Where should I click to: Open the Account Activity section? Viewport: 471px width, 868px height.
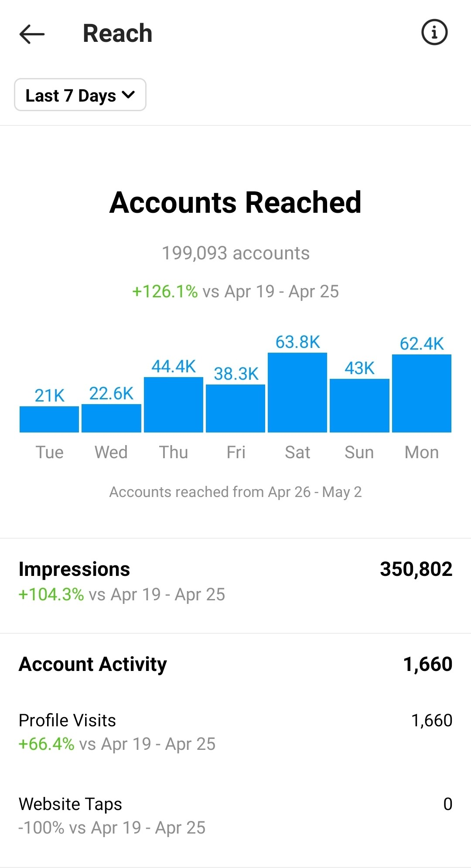235,664
